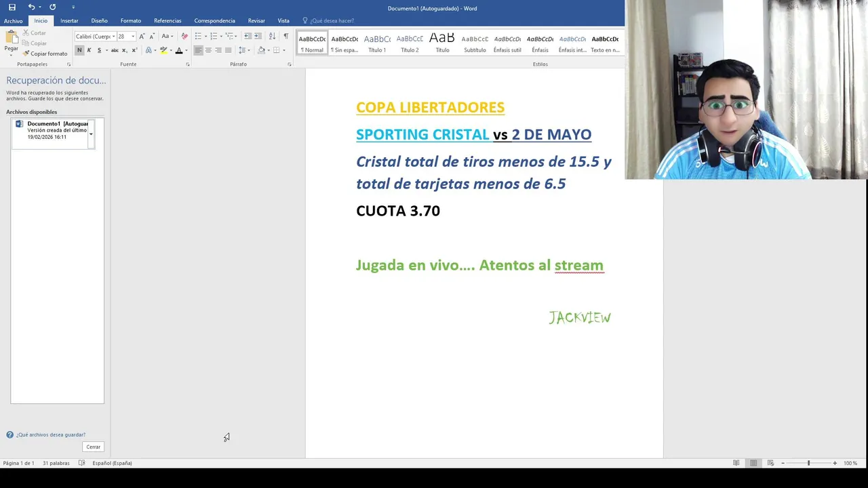This screenshot has width=868, height=488.
Task: Open the spelling check icon in status bar
Action: (x=82, y=463)
